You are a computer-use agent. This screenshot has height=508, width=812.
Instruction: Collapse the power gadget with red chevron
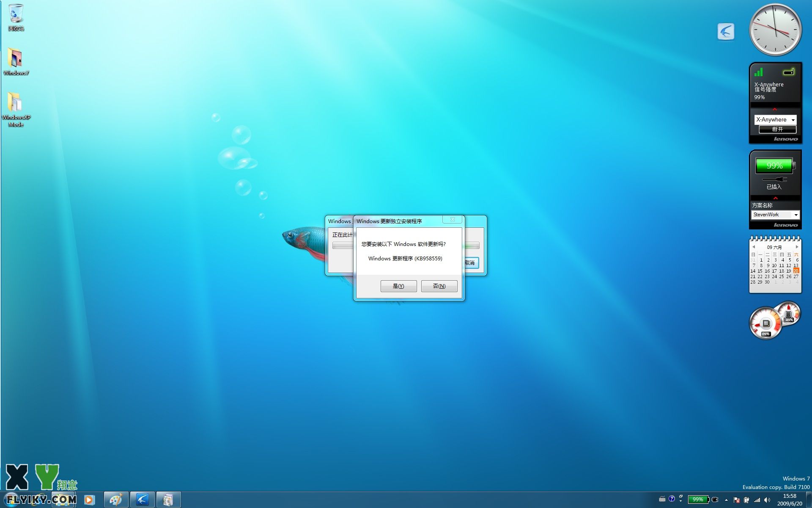click(x=775, y=198)
